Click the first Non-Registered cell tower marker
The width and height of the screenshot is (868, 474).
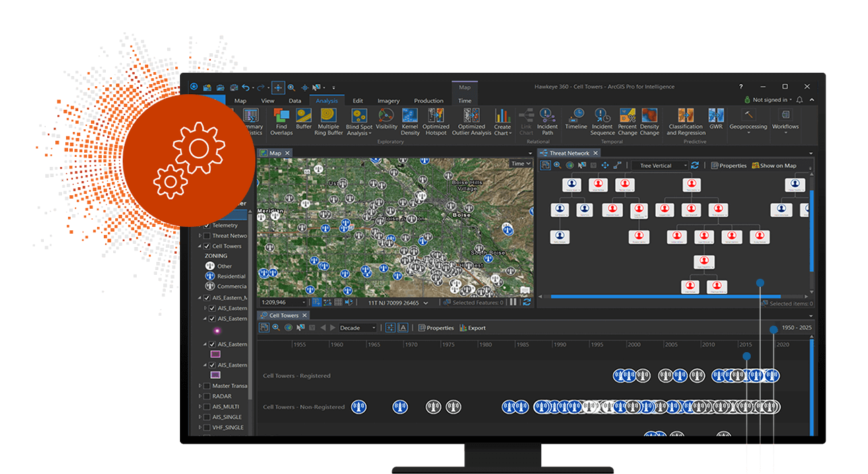click(x=359, y=407)
